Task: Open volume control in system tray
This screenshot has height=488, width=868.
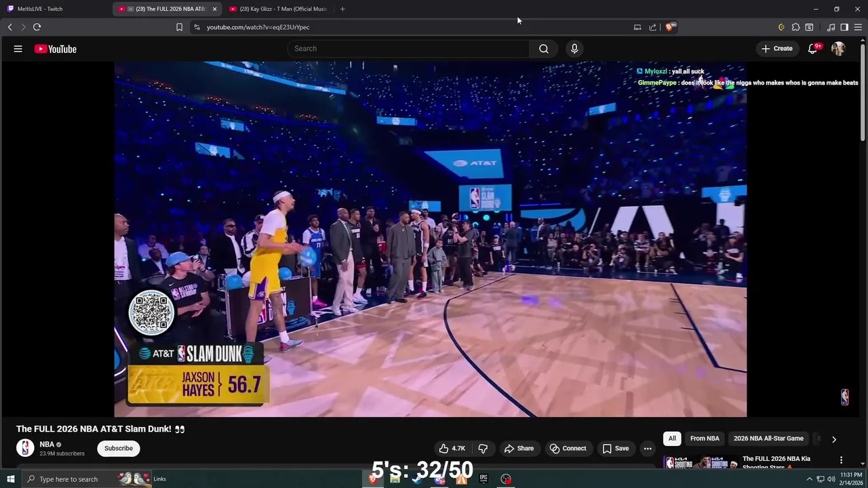Action: (x=831, y=479)
